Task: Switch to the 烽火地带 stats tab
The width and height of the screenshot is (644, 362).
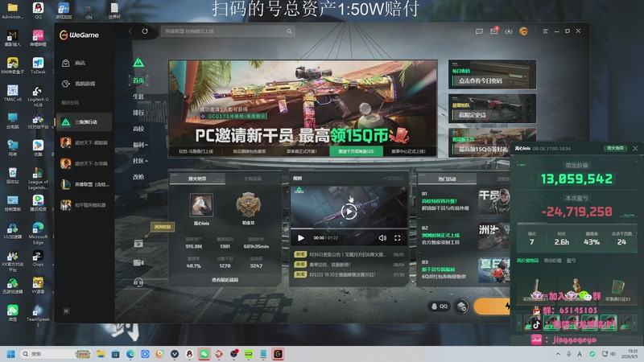Action: coord(197,179)
